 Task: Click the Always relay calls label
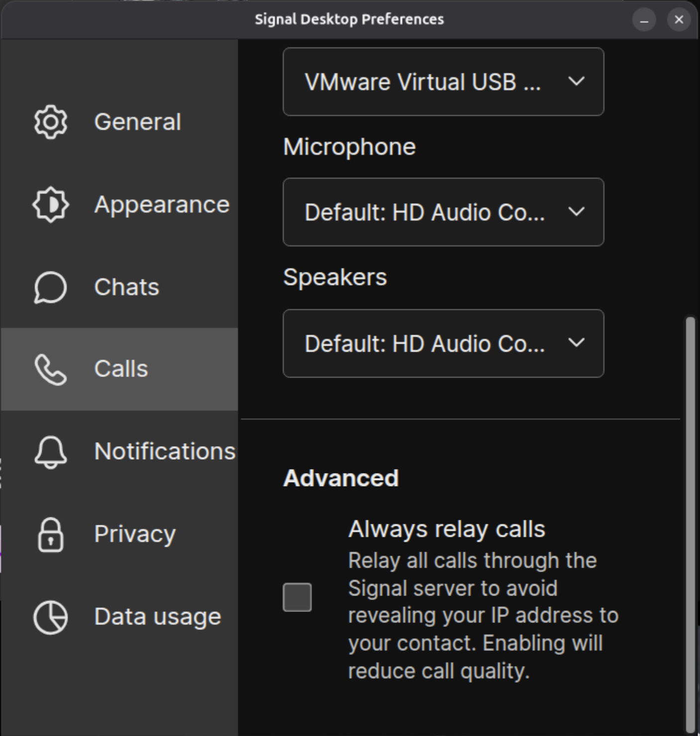coord(447,529)
